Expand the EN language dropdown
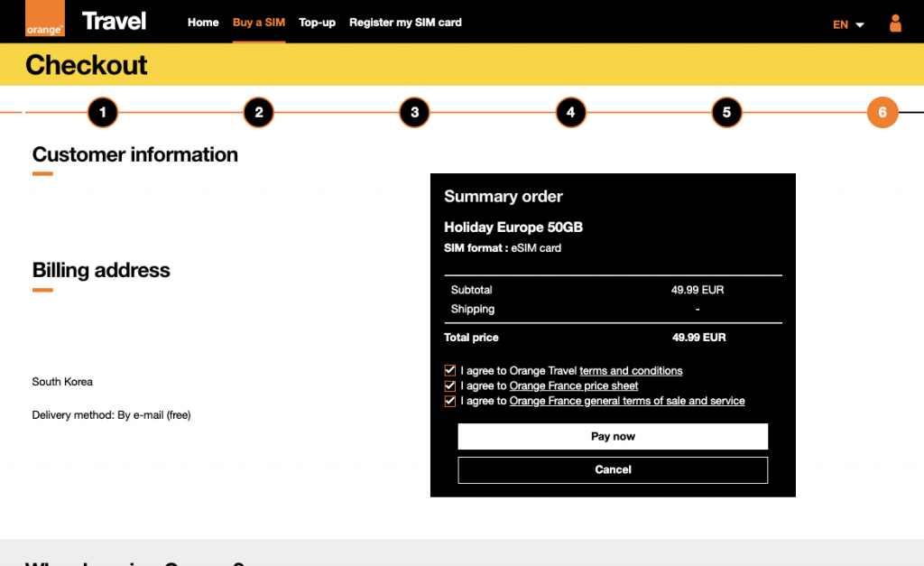The image size is (924, 566). pyautogui.click(x=848, y=25)
